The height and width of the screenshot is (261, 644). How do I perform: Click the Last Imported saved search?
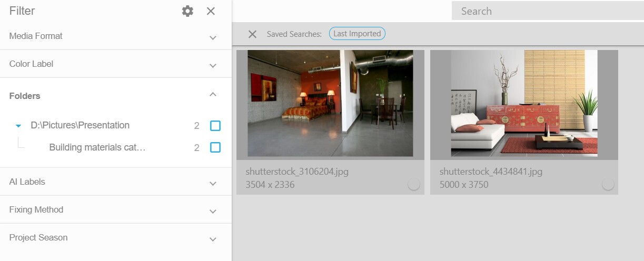357,34
